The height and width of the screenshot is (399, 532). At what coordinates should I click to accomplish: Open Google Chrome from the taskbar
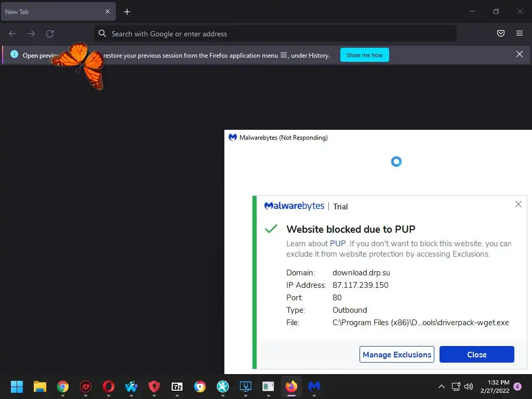tap(63, 387)
